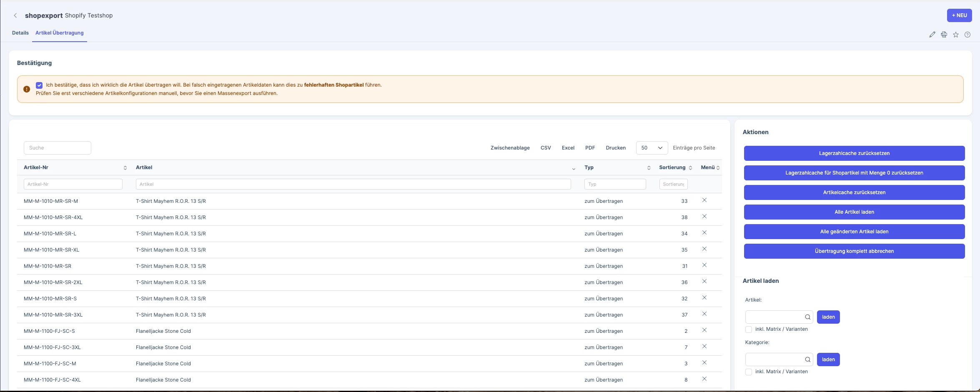Screen dimensions: 980x392
Task: Open the 50 entries per page dropdown
Action: pyautogui.click(x=652, y=148)
